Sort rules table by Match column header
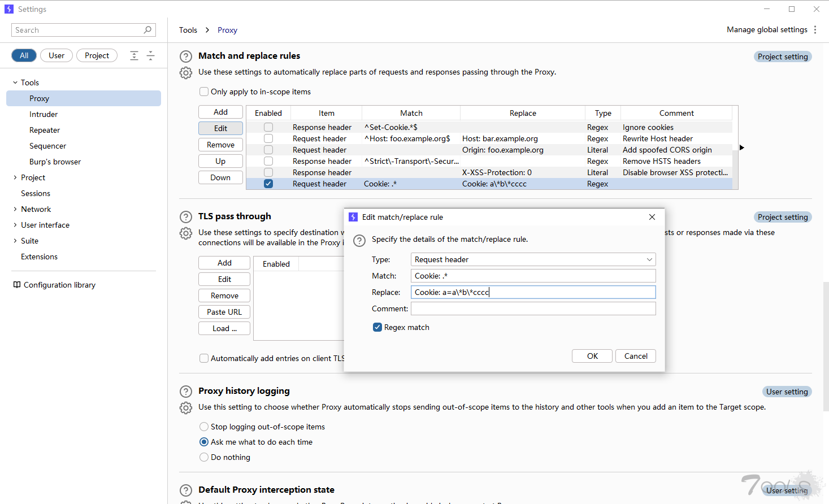The height and width of the screenshot is (504, 829). [411, 113]
